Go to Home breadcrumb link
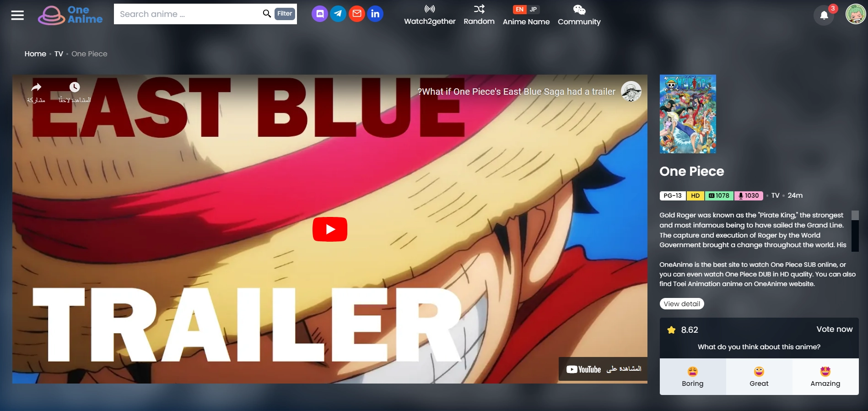The height and width of the screenshot is (411, 868). coord(35,54)
